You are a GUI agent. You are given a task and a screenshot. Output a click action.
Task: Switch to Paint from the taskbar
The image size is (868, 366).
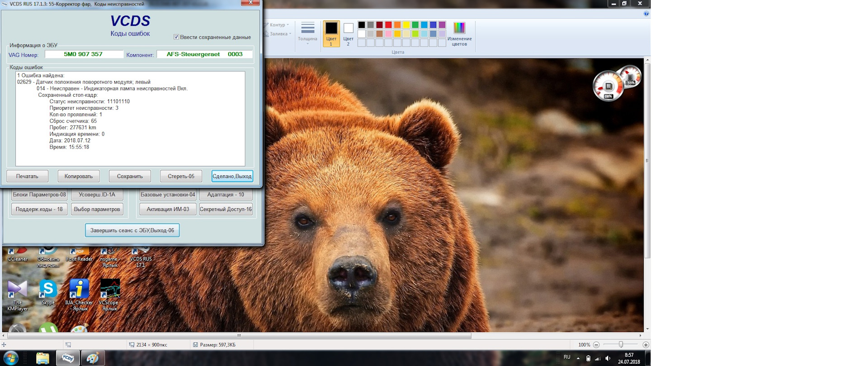[x=93, y=358]
